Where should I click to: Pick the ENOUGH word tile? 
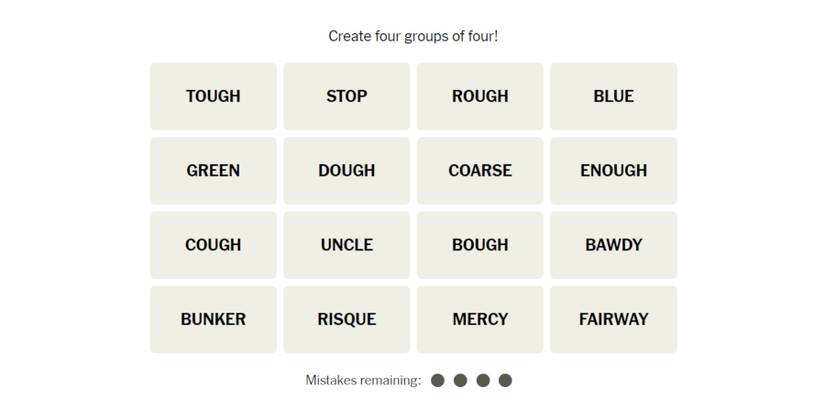click(x=613, y=170)
